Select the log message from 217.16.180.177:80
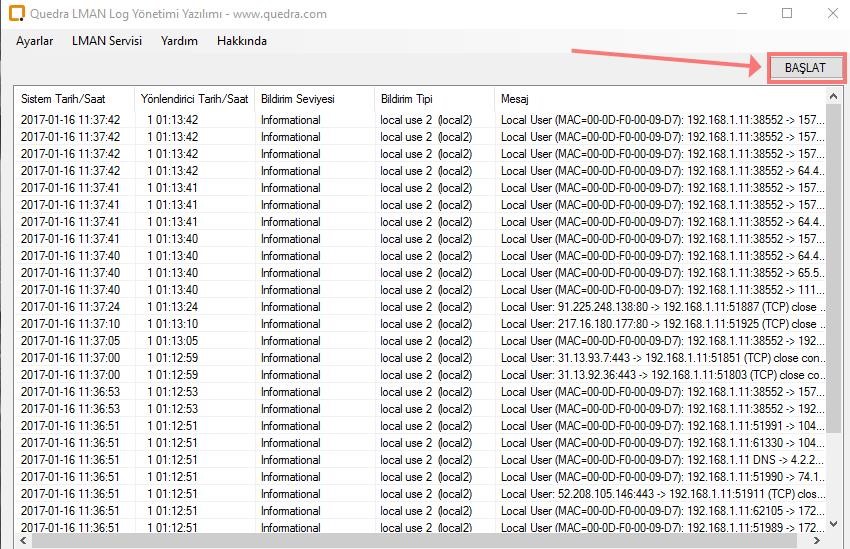This screenshot has width=850, height=549. [x=658, y=324]
